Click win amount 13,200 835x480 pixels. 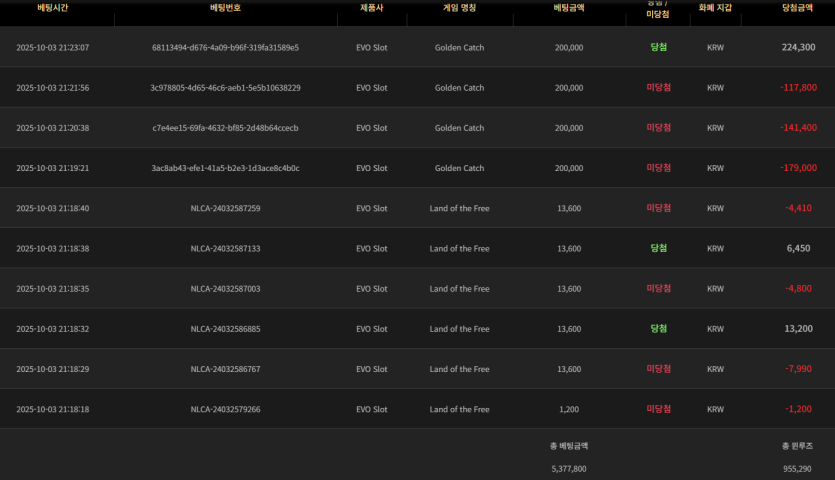pyautogui.click(x=798, y=329)
